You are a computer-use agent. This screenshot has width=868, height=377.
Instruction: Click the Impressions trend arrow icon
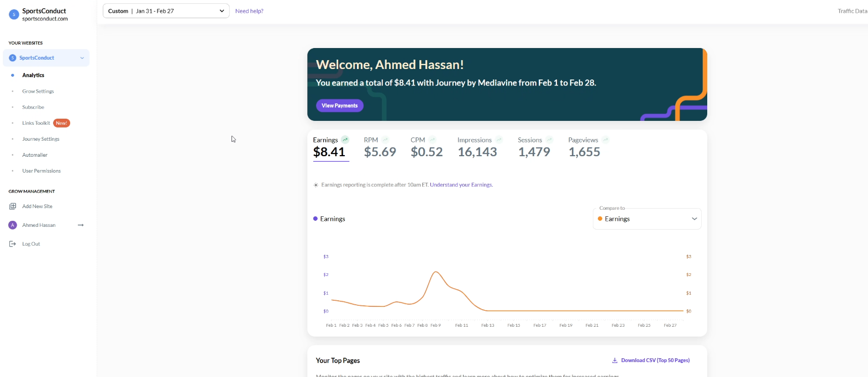point(499,140)
